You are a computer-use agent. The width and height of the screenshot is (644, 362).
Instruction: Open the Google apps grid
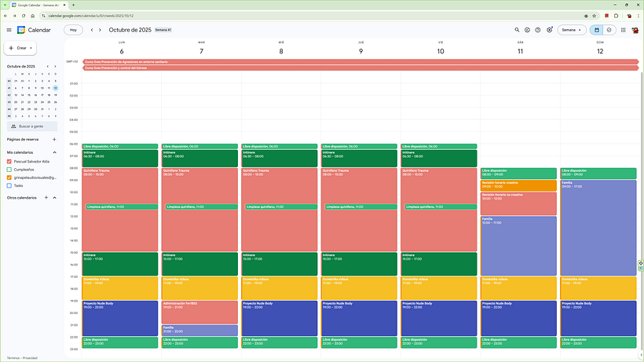click(x=624, y=30)
